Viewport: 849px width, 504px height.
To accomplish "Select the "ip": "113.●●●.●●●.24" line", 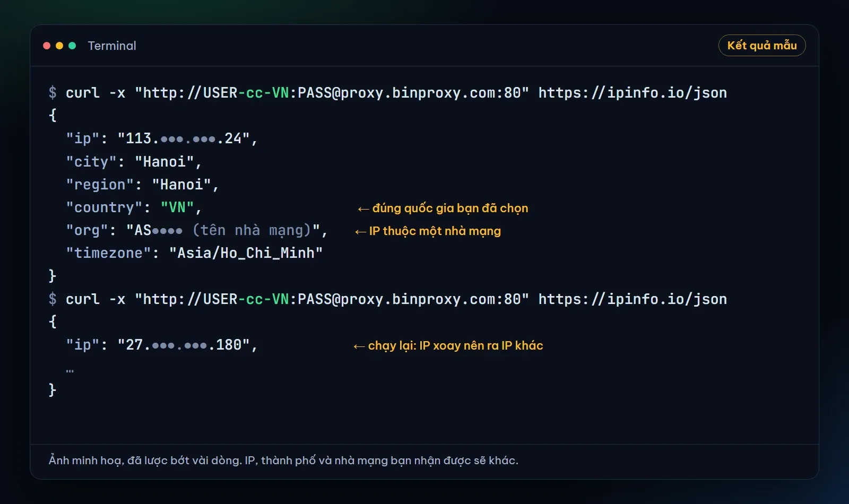I will [x=162, y=138].
